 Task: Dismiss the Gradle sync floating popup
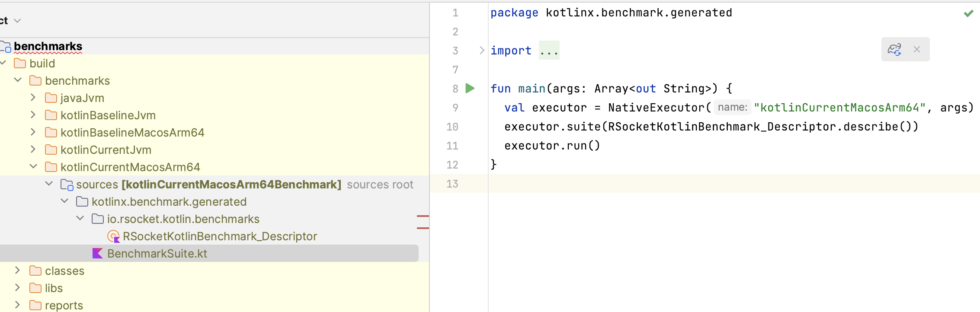pyautogui.click(x=917, y=49)
